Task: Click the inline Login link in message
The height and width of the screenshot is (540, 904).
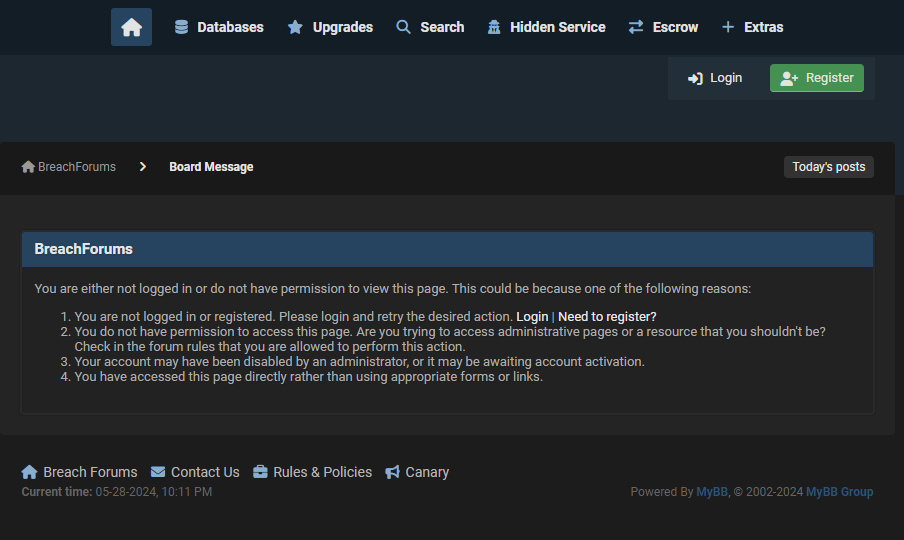Action: click(532, 317)
